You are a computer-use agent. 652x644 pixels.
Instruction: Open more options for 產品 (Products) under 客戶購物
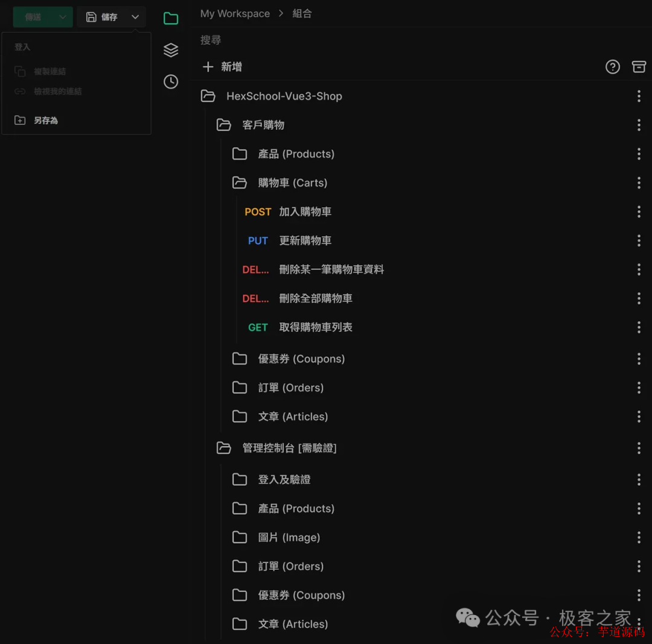click(x=639, y=154)
